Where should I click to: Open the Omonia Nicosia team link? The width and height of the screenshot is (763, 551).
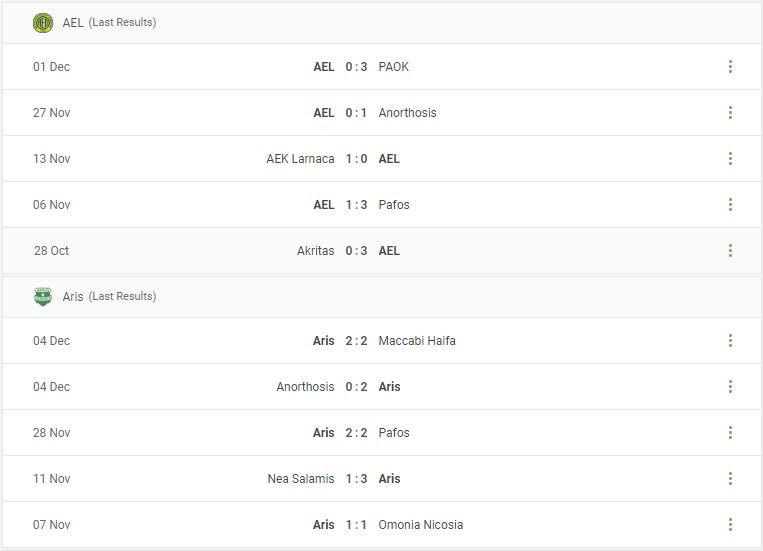[421, 525]
